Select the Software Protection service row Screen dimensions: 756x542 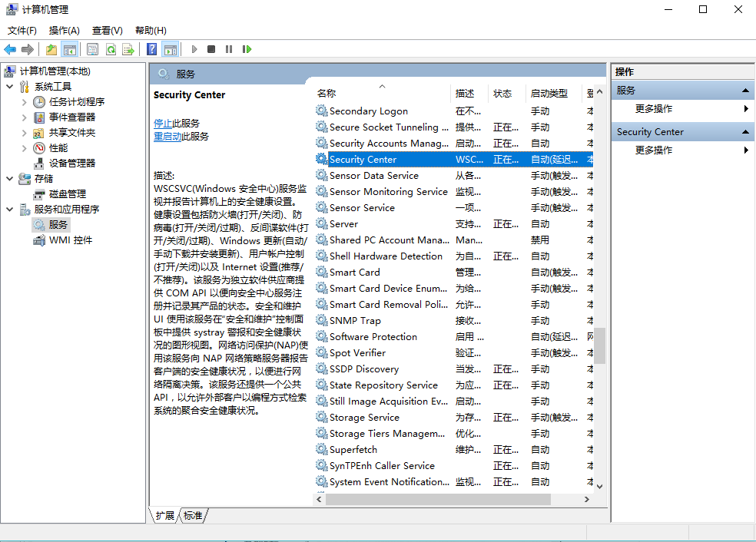click(454, 337)
